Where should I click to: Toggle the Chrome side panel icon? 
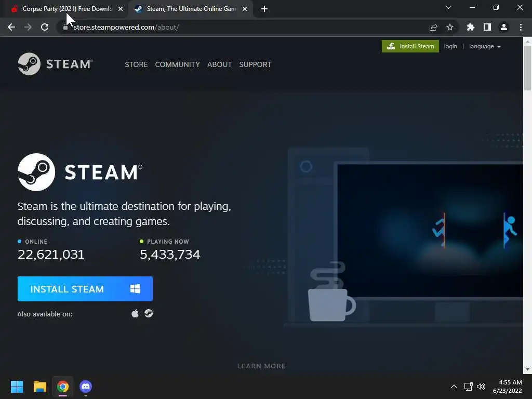pos(487,27)
